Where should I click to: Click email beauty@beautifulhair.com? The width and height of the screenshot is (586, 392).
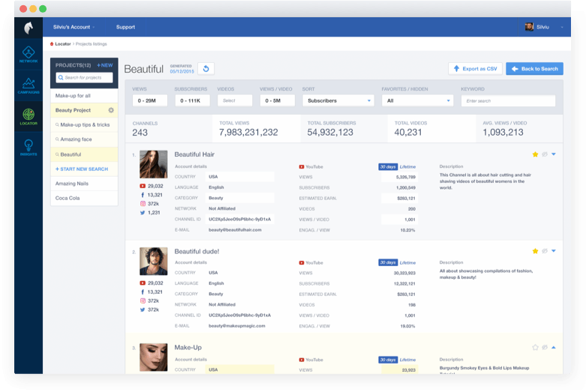235,230
